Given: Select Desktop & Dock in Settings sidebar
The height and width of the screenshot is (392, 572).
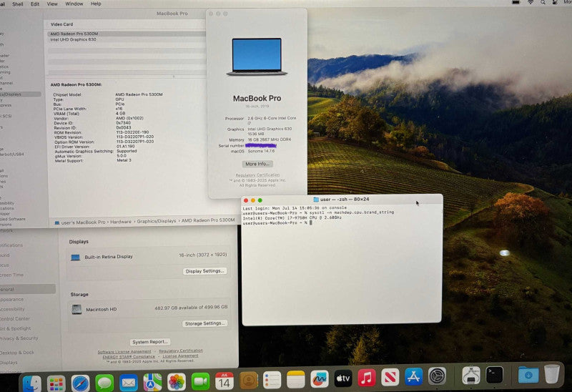Looking at the screenshot, I should tap(17, 353).
